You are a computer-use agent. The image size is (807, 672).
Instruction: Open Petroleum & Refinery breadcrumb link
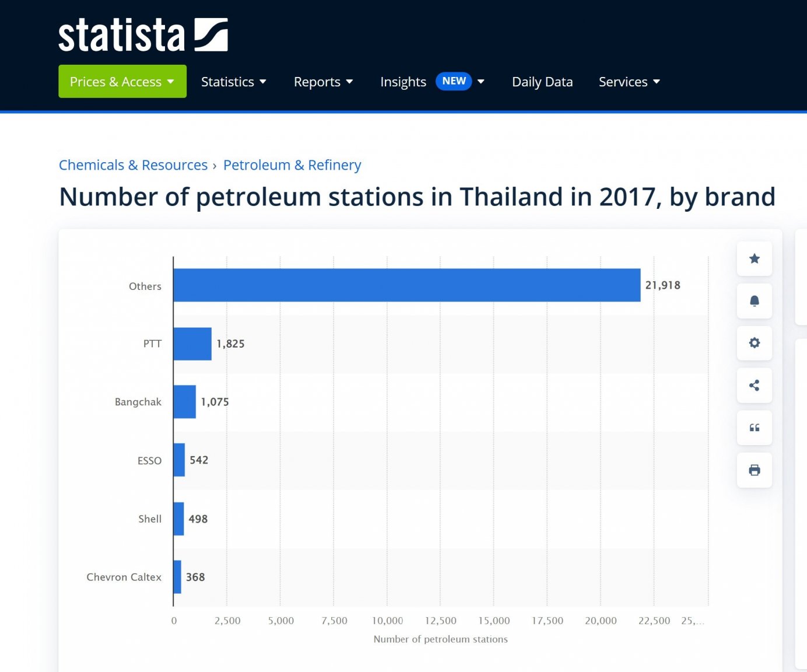[x=292, y=165]
